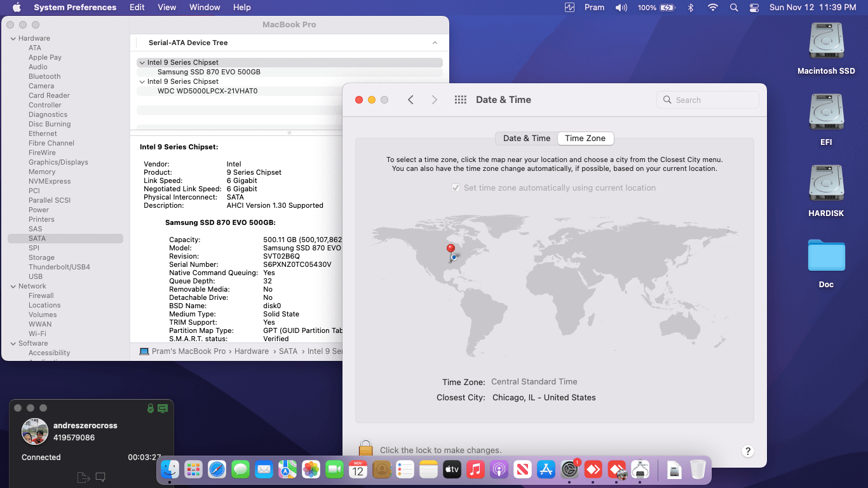The width and height of the screenshot is (868, 488).
Task: Open Show All preferences grid icon
Action: (x=461, y=100)
